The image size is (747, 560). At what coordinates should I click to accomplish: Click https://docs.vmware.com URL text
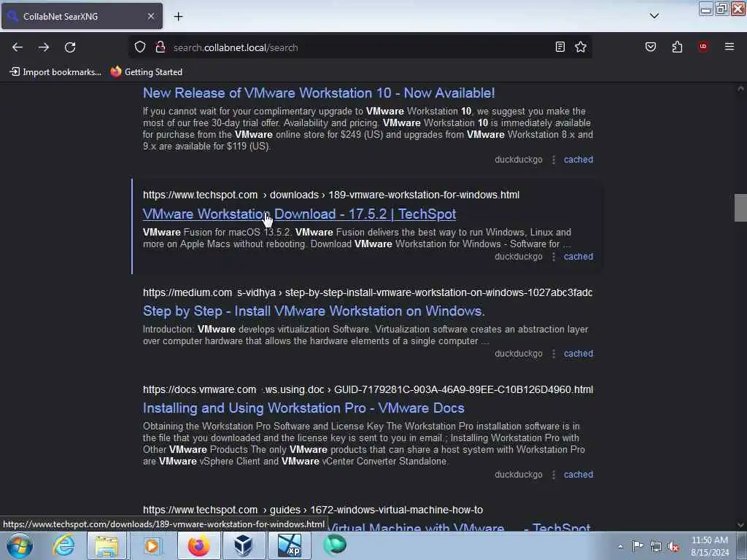click(x=368, y=389)
